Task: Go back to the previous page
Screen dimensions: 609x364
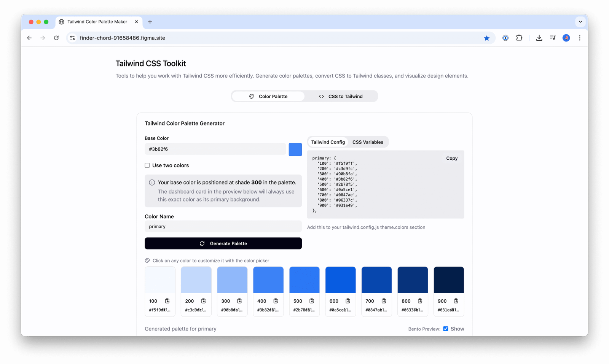Action: pyautogui.click(x=29, y=38)
